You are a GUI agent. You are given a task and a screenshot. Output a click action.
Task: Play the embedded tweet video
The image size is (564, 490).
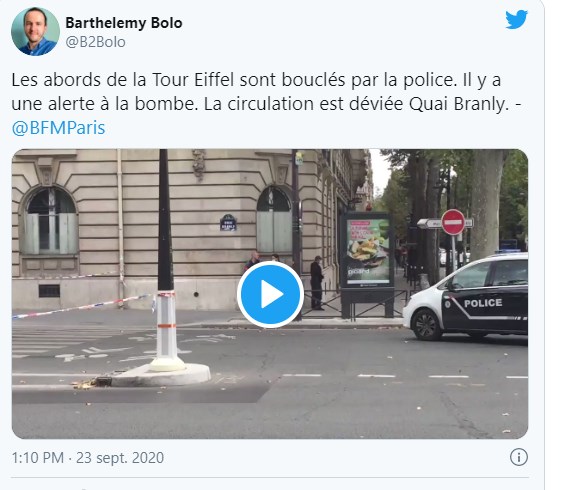point(270,294)
